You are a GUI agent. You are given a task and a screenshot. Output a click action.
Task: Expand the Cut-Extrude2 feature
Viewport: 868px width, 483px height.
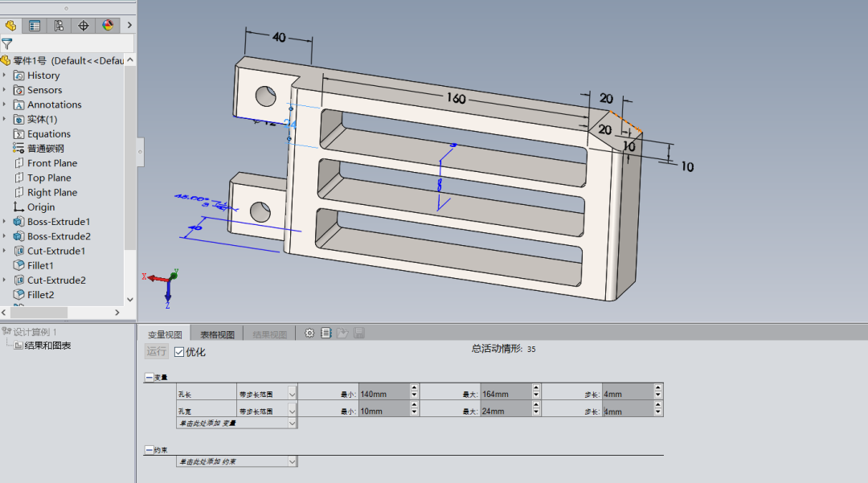tap(5, 280)
